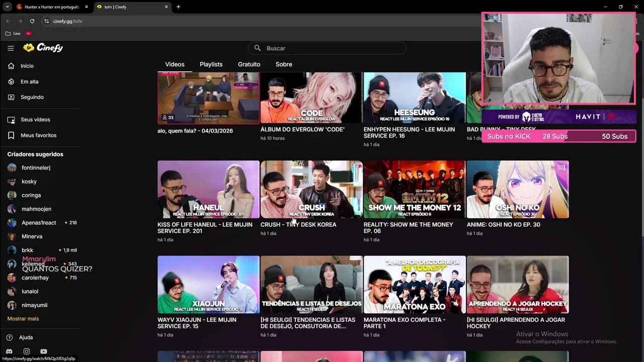Open the Live bookmarks folder
Image resolution: width=644 pixels, height=362 pixels.
[x=13, y=34]
